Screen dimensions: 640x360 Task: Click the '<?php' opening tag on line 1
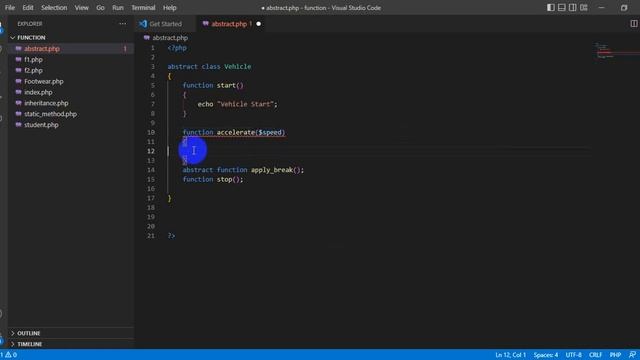point(177,48)
